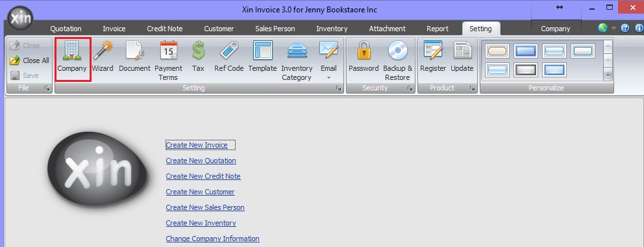Switch to the Attachment tab
Screen dimensions: 644x247
point(388,29)
